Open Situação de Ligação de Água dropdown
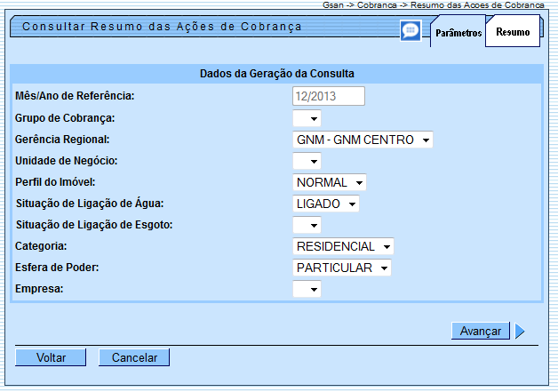Viewport: 558px width, 392px height. tap(326, 204)
